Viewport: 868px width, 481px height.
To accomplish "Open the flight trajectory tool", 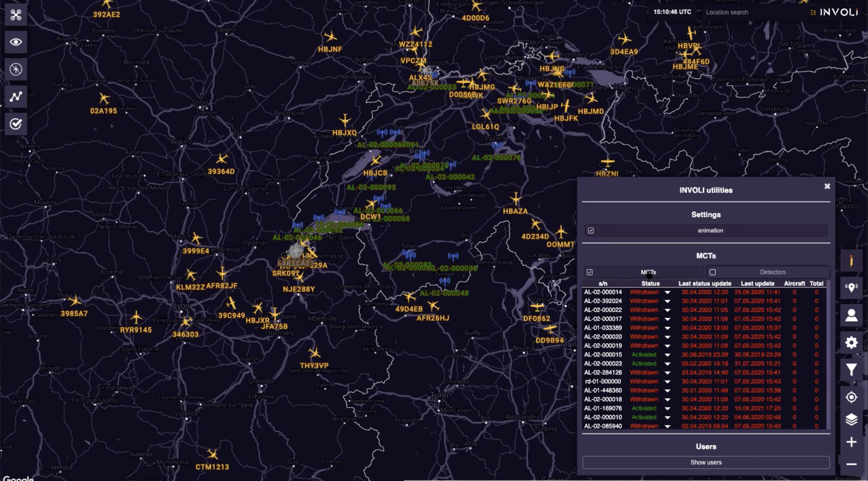I will (x=15, y=96).
